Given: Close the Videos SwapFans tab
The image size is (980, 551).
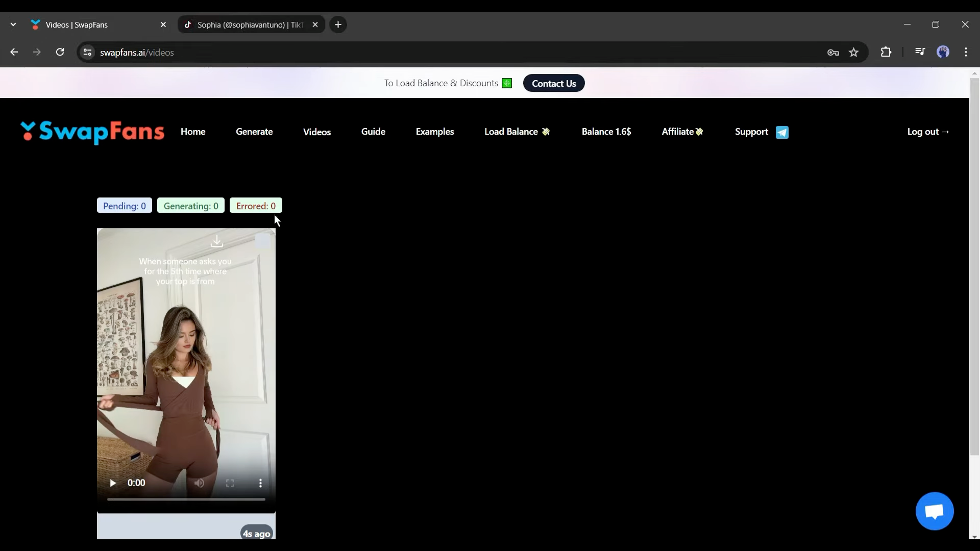Looking at the screenshot, I should coord(163,24).
